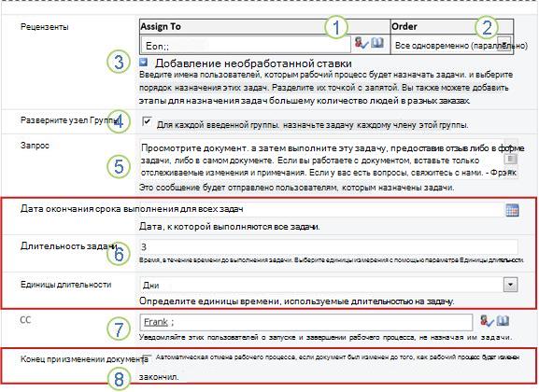The width and height of the screenshot is (539, 392).
Task: Click the Запрос message text area
Action: (321, 160)
